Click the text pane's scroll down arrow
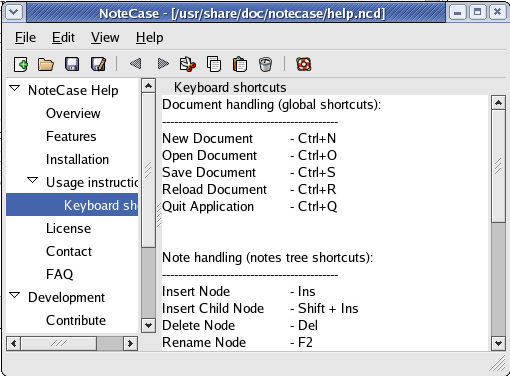Viewport: 510px width, 376px height. pos(498,343)
